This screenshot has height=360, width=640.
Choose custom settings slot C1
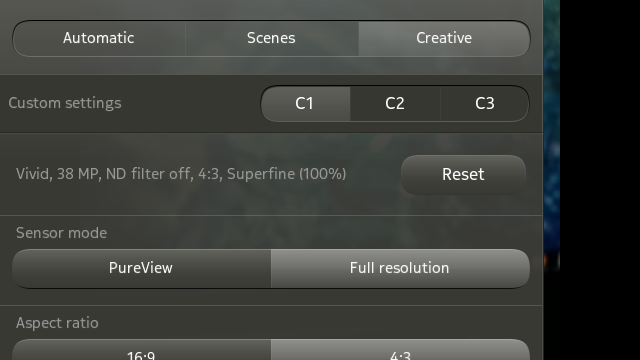coord(305,103)
